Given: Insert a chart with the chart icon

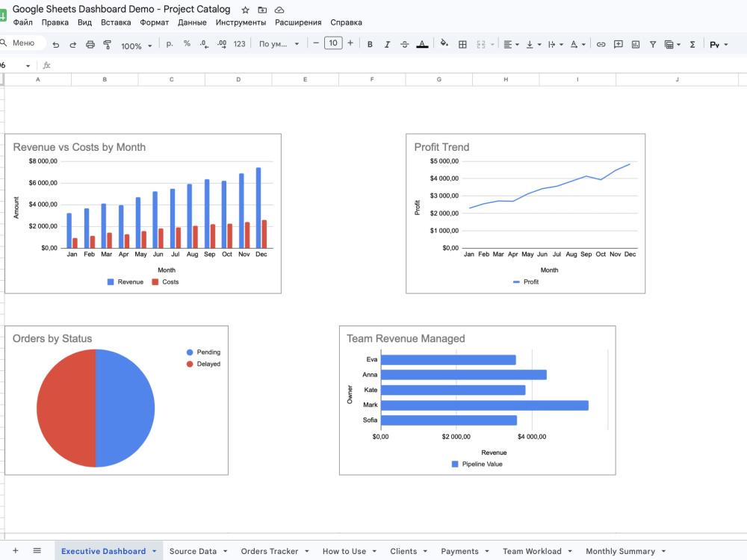Looking at the screenshot, I should click(x=636, y=44).
